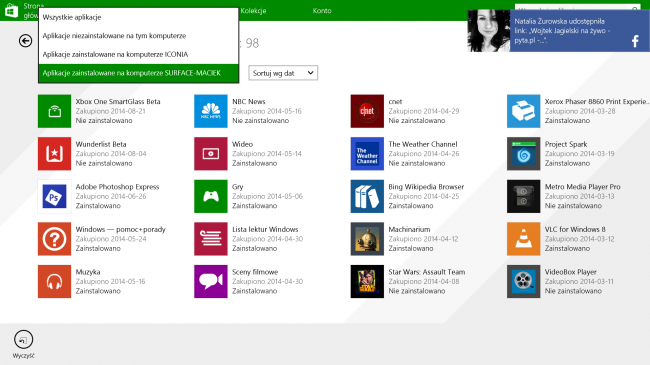The height and width of the screenshot is (365, 650).
Task: Click the VLC for Windows 8 title
Action: click(x=575, y=229)
